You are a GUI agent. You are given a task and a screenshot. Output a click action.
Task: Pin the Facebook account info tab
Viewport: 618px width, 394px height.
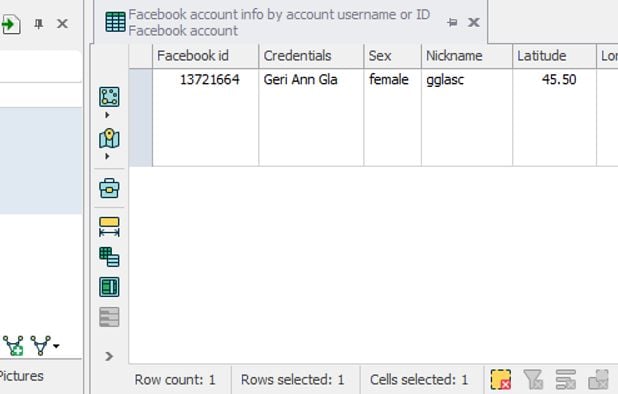click(452, 22)
